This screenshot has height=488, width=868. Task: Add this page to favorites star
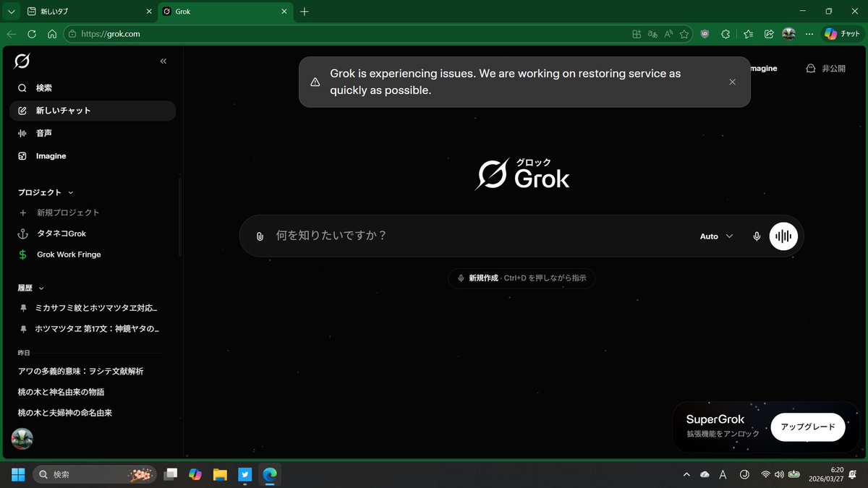pyautogui.click(x=684, y=34)
